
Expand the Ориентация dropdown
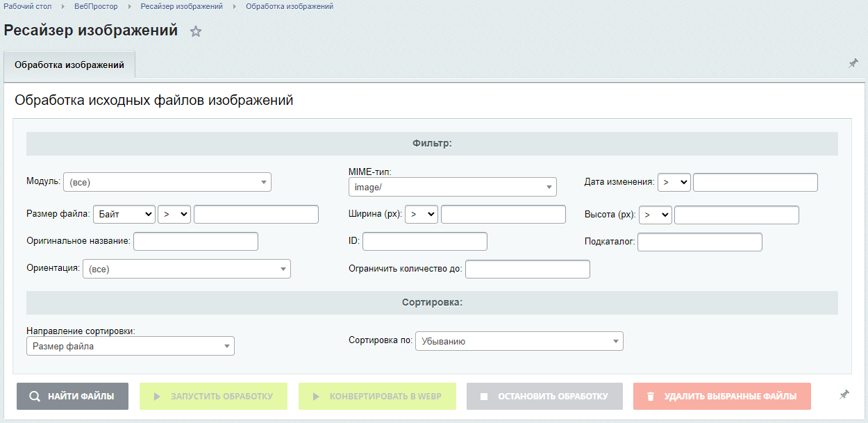click(187, 269)
